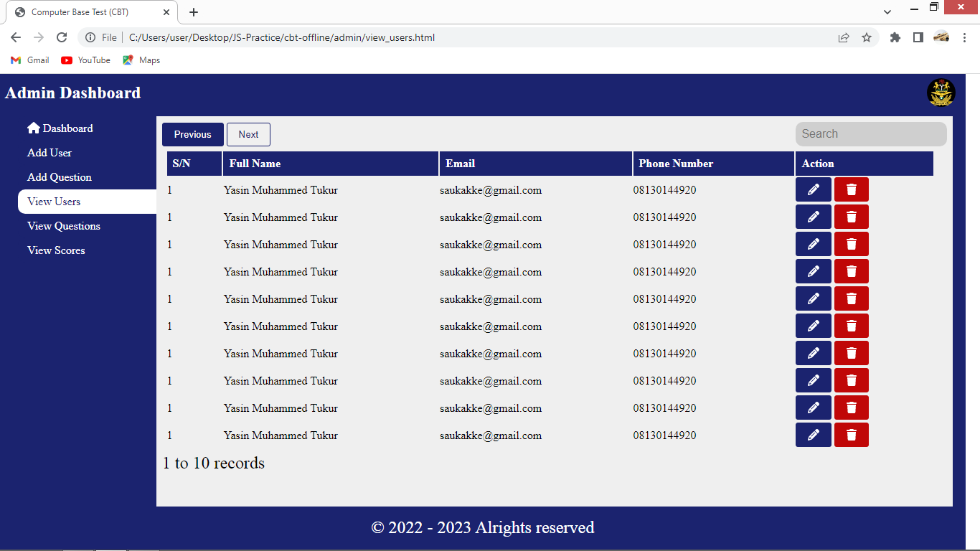Delete the third row's user record
980x551 pixels.
852,244
